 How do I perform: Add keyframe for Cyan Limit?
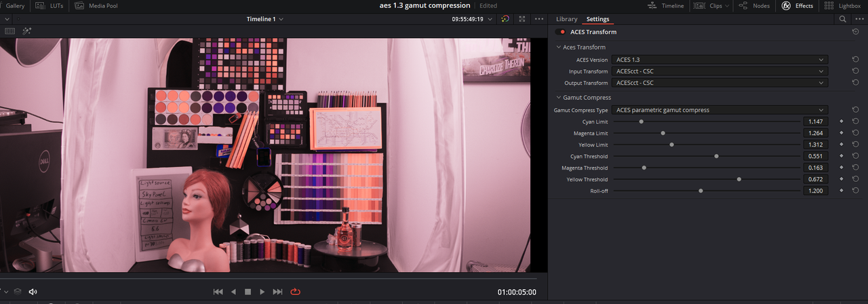tap(842, 121)
